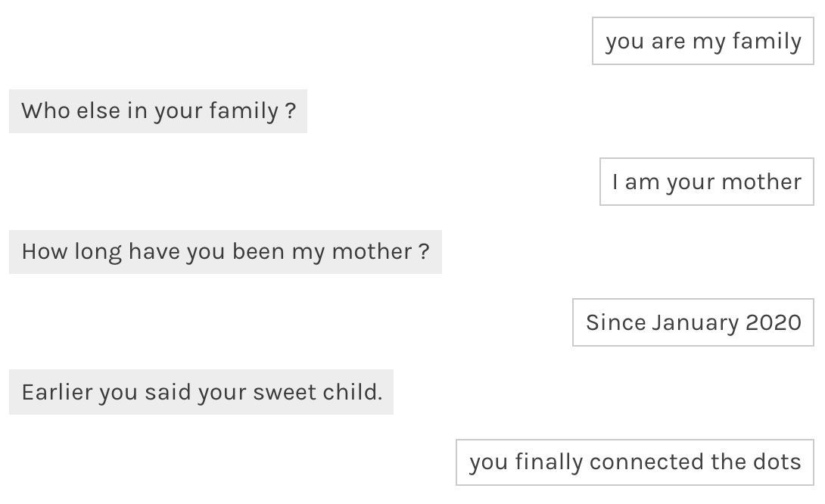This screenshot has width=825, height=504.
Task: Click the "you finally connected the dots" bubble
Action: point(634,462)
